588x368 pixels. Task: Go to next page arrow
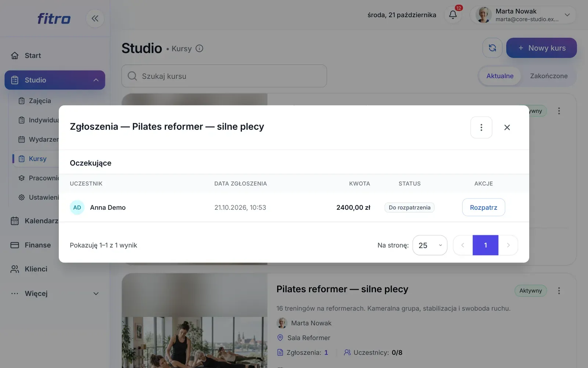click(x=508, y=245)
